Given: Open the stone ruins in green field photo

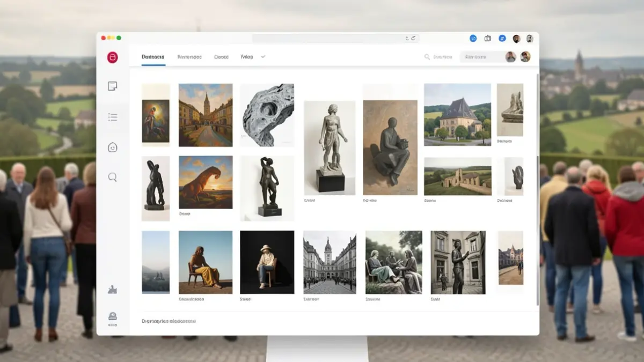Looking at the screenshot, I should click(457, 176).
